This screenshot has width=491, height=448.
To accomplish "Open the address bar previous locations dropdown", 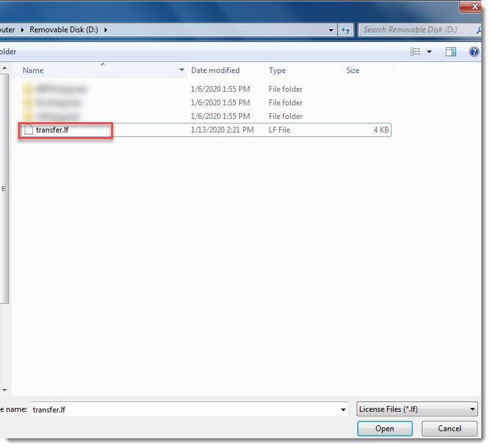I will pos(331,30).
